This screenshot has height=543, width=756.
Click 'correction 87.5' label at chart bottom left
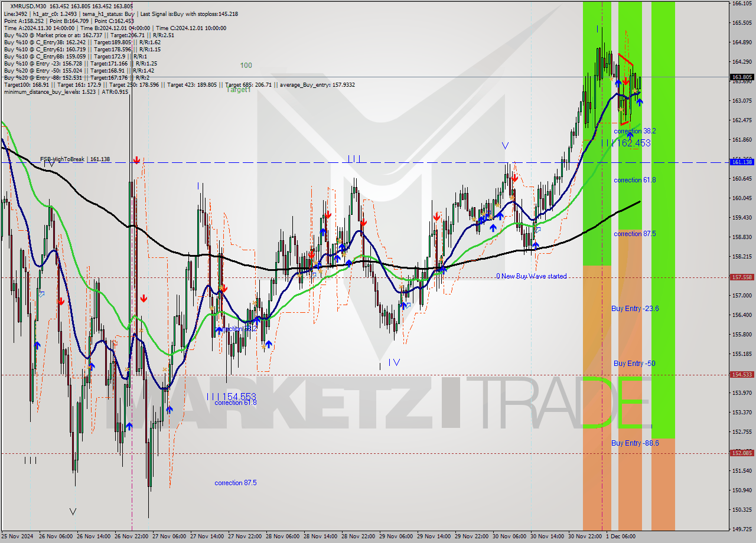point(236,483)
